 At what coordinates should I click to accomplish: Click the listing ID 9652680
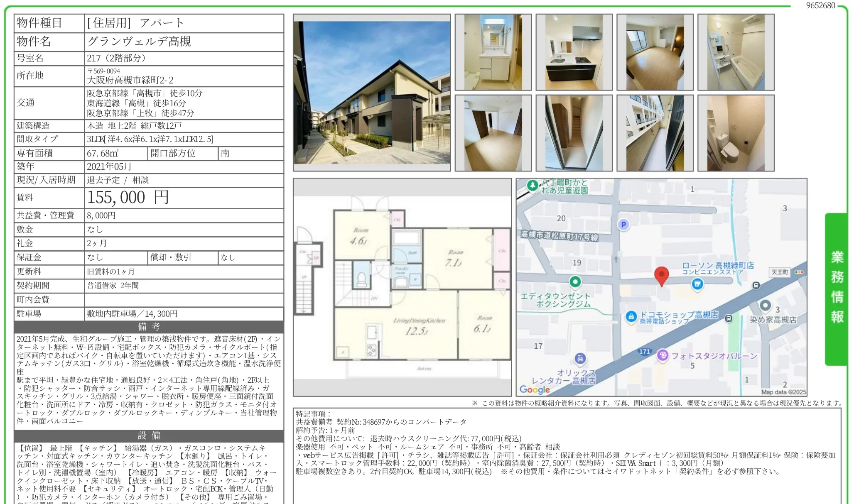click(x=821, y=5)
